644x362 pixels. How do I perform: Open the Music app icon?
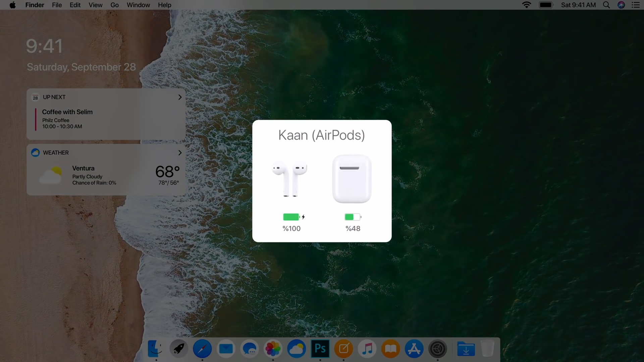367,349
